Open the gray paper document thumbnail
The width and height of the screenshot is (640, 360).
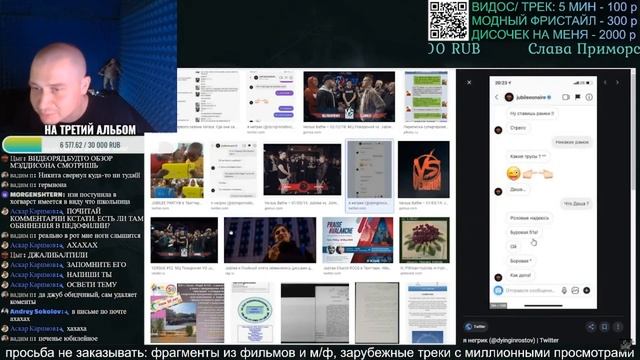click(x=377, y=313)
